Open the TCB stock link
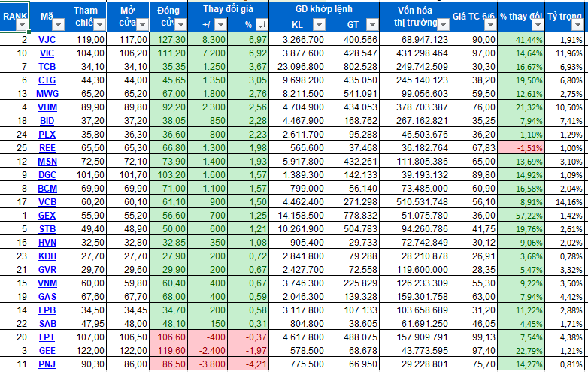This screenshot has width=588, height=372. pos(47,67)
